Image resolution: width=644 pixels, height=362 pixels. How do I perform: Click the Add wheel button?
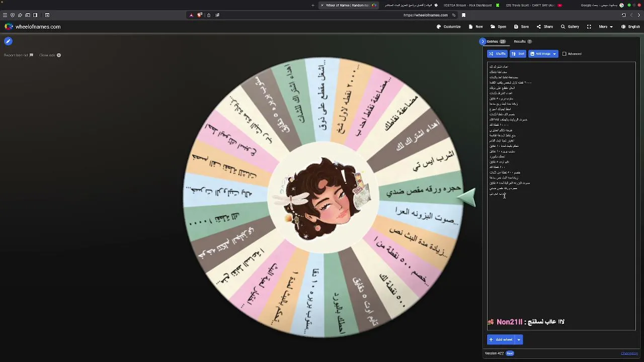501,340
